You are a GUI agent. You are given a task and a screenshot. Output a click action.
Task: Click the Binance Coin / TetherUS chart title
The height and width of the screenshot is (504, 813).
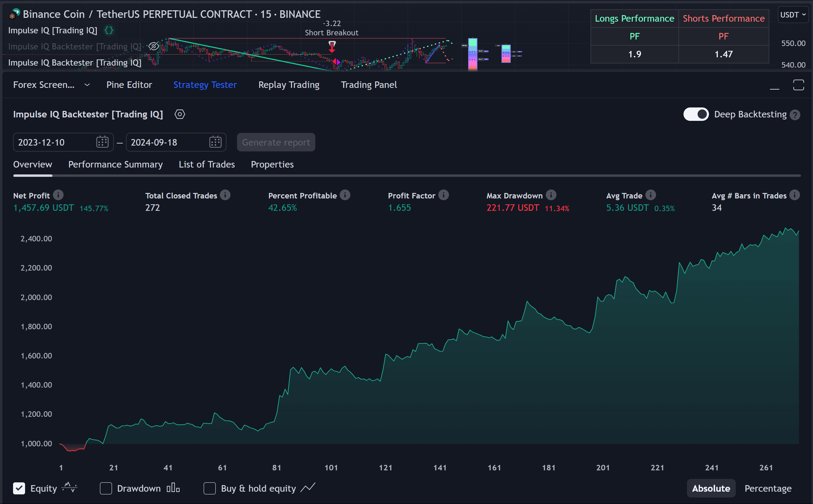[x=171, y=14]
